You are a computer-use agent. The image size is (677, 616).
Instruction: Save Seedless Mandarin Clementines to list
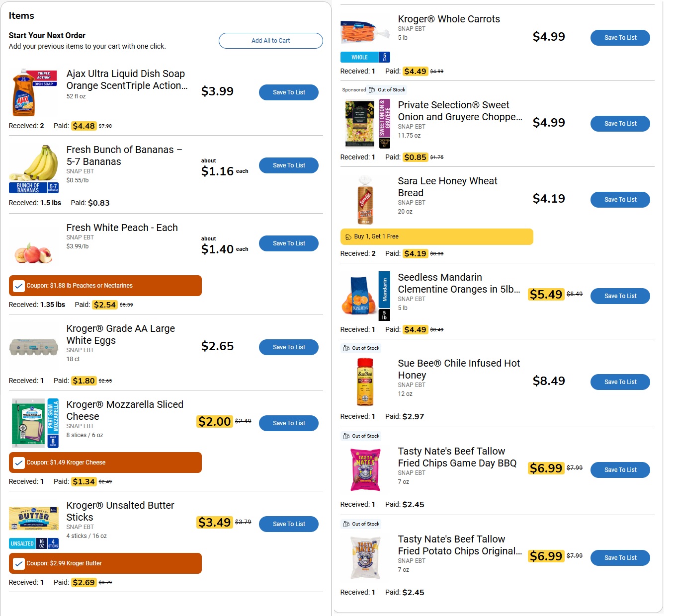point(620,296)
